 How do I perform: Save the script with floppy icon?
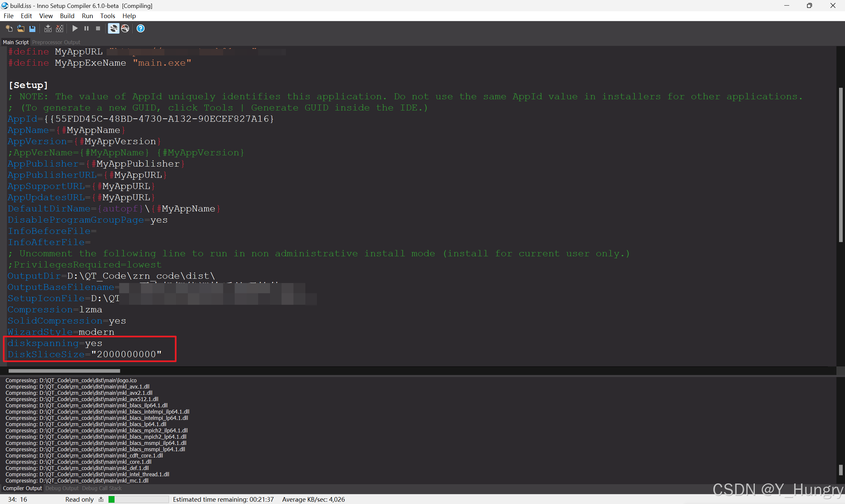[32, 28]
